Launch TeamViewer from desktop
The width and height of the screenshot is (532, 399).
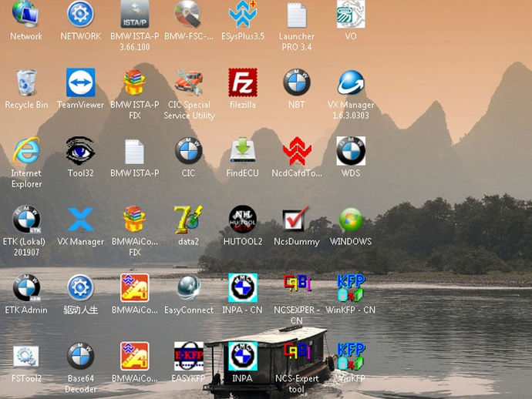pos(80,82)
